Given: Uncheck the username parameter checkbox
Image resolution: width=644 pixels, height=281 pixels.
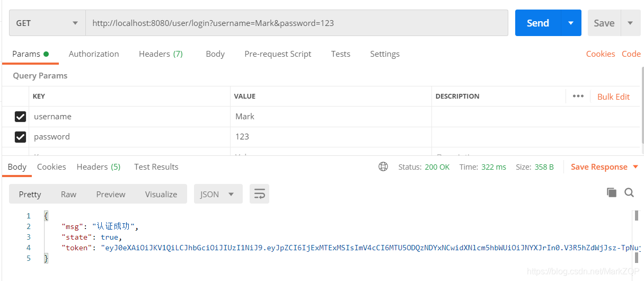Looking at the screenshot, I should (x=20, y=117).
